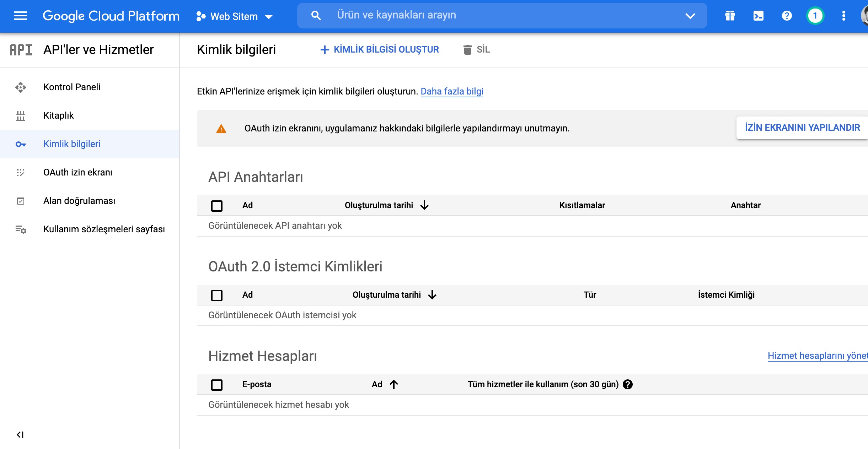This screenshot has height=449, width=868.
Task: Open Kullanım sözleşmeleri sayfası in sidebar
Action: [x=90, y=229]
